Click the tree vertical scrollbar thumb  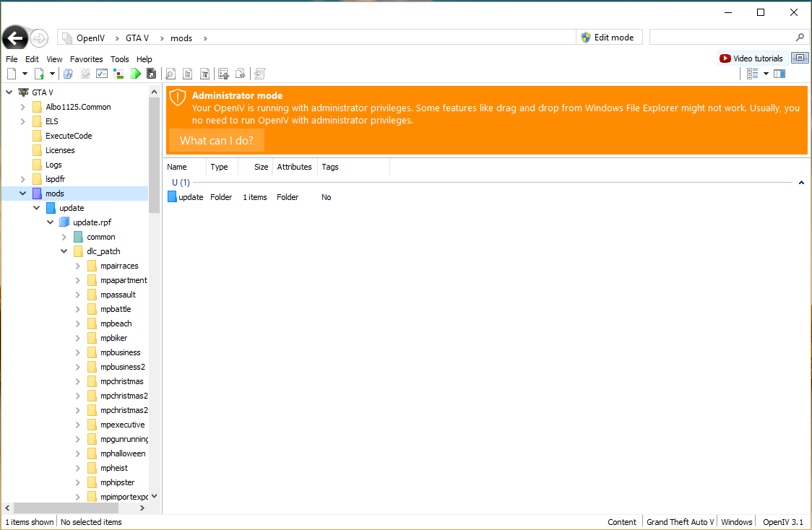(154, 155)
